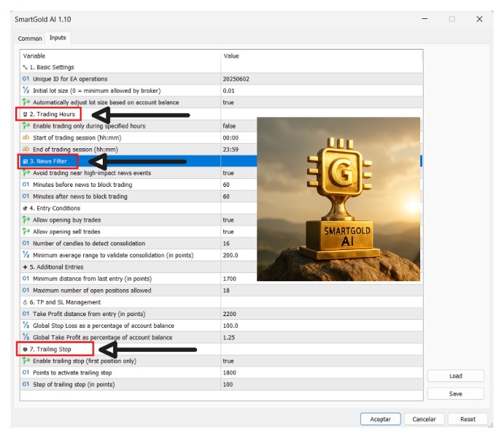Click the ab icon beside End of trading session

(26, 149)
